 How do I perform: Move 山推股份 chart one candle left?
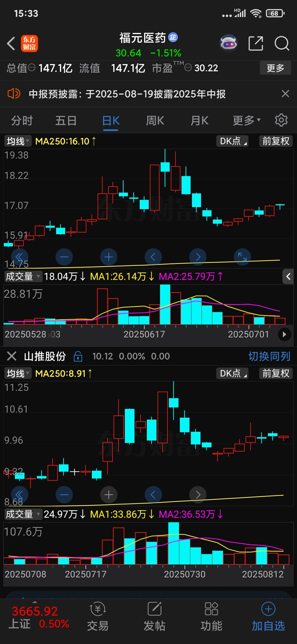point(153,495)
